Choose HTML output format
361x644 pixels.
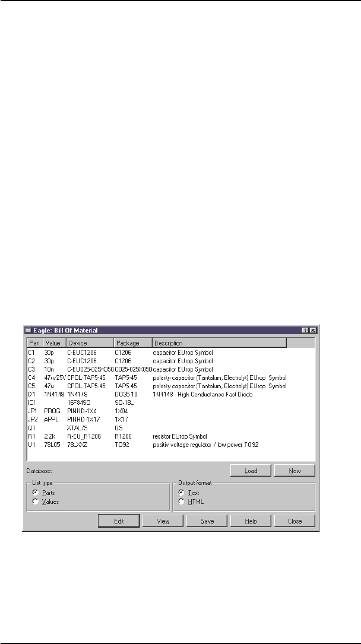click(182, 502)
